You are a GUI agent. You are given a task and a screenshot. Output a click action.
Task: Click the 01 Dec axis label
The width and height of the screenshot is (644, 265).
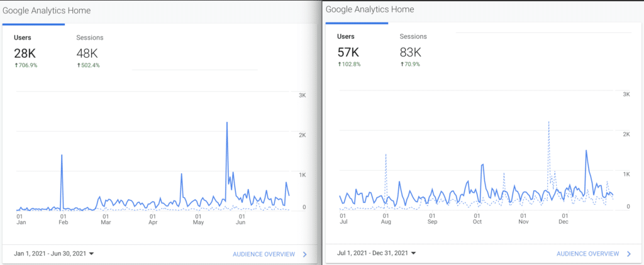[565, 218]
